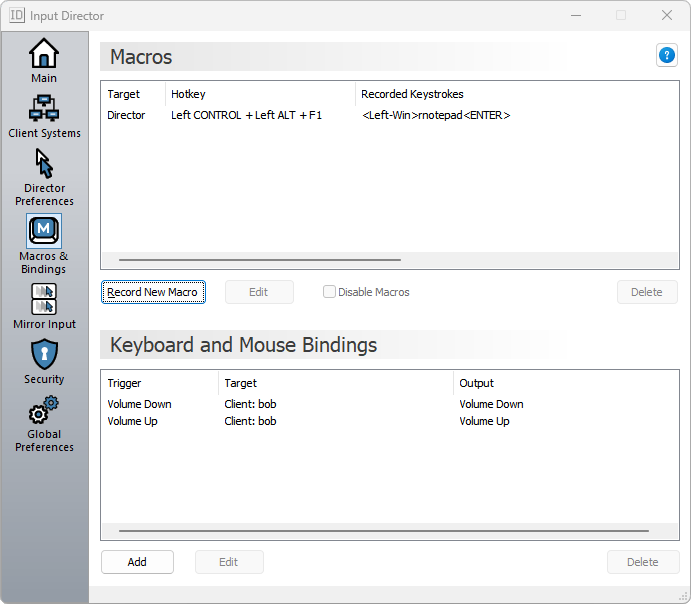The width and height of the screenshot is (691, 604).
Task: Click Add button for bindings
Action: (x=137, y=562)
